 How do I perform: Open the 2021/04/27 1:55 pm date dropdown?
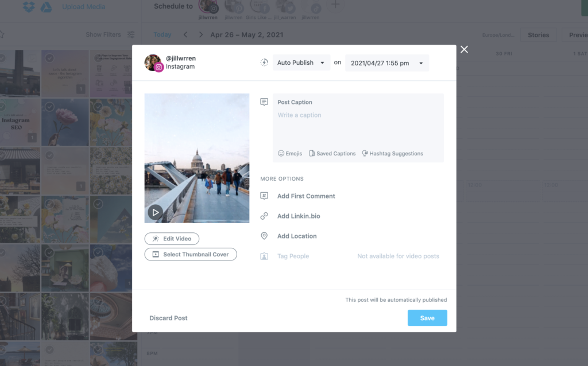coord(386,63)
